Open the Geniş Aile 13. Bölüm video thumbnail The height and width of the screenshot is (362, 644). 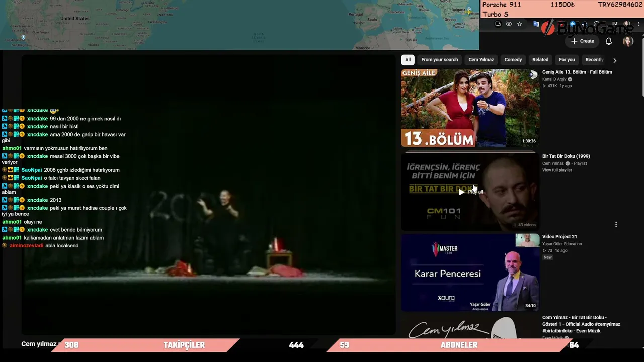[470, 108]
